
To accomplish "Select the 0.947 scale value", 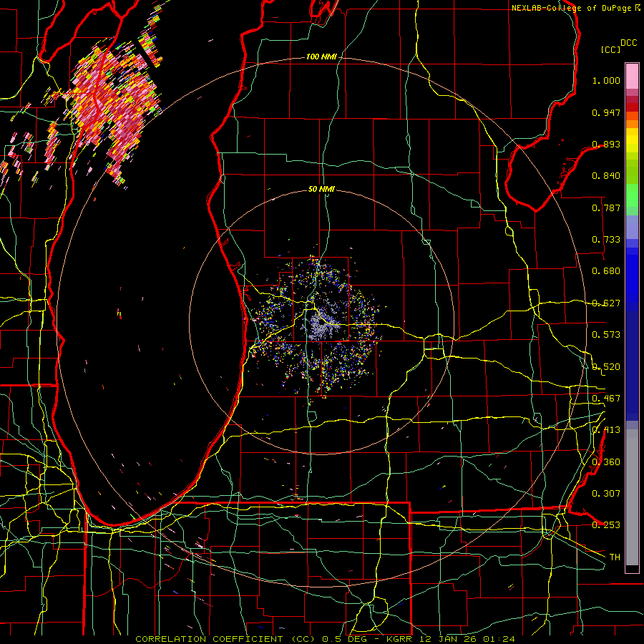I will point(606,112).
